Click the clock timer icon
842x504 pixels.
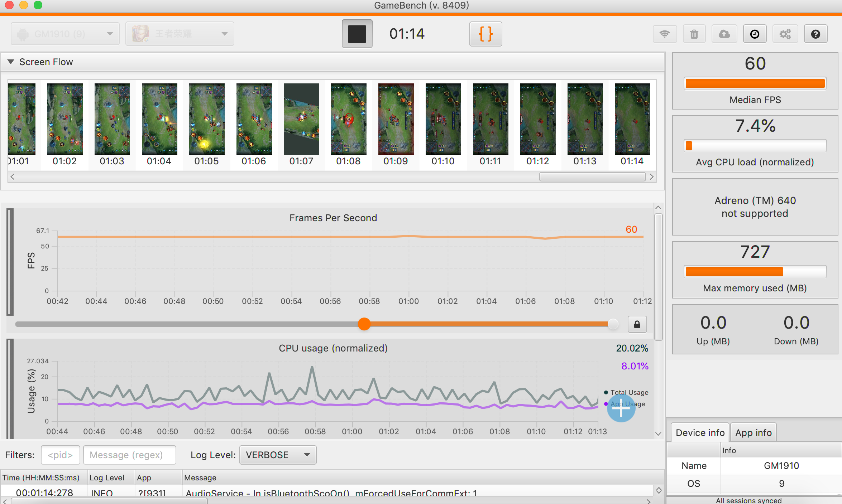tap(755, 34)
